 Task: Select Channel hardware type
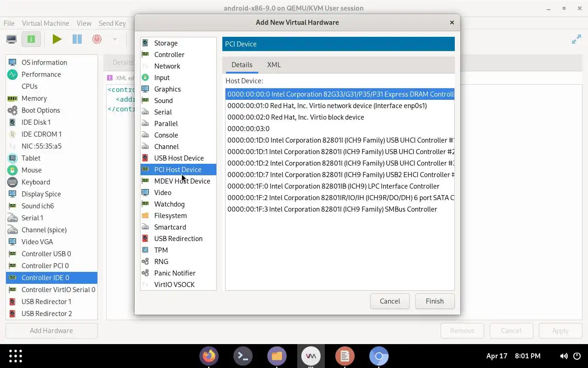click(178, 146)
